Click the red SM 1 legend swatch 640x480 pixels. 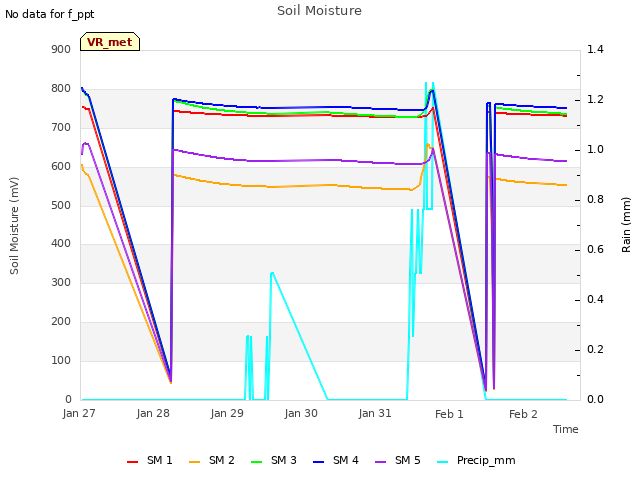click(133, 462)
